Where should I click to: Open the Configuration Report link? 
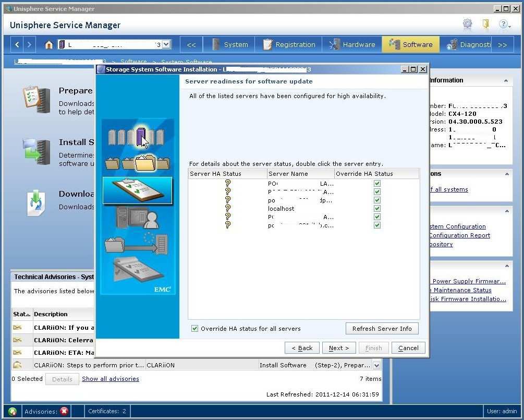[459, 235]
